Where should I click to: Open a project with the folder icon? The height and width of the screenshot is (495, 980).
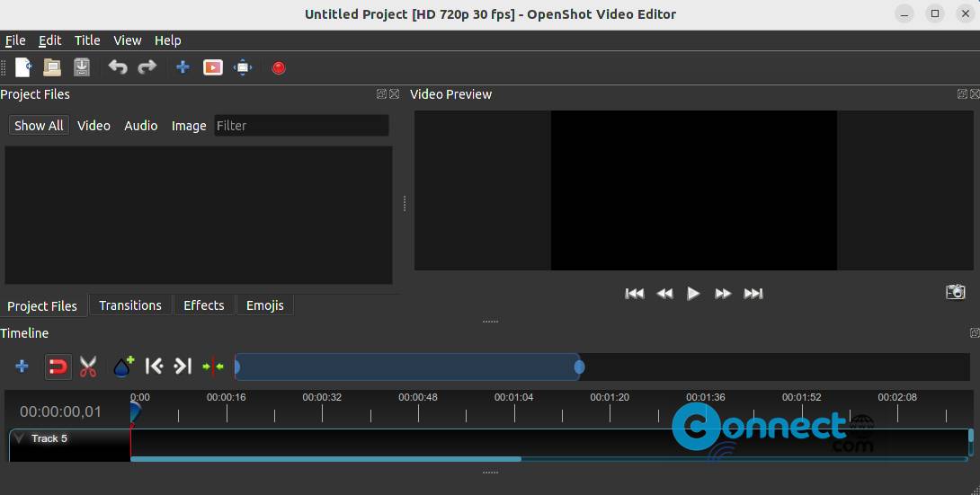point(52,67)
